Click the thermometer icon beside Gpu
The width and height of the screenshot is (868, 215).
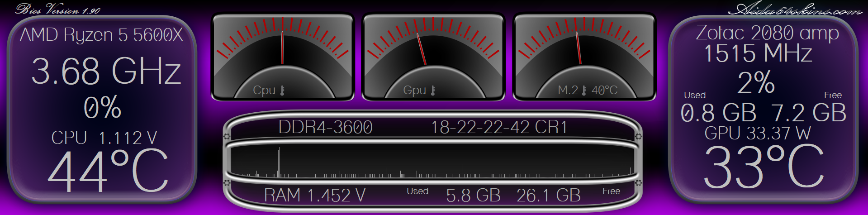(x=433, y=91)
